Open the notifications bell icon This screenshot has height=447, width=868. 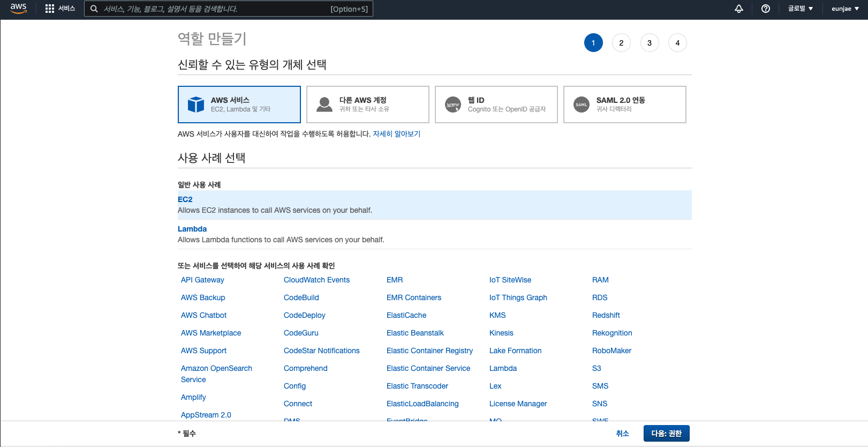739,9
